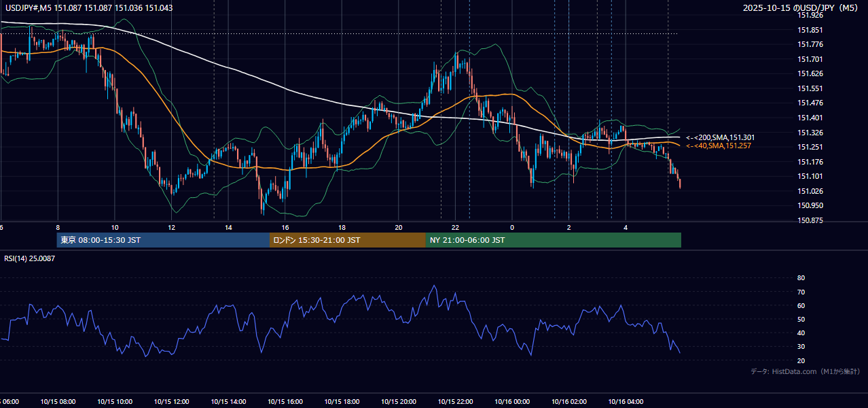The image size is (868, 408).
Task: Click the 東京 08:00-15:30 JST session bar
Action: tap(164, 240)
